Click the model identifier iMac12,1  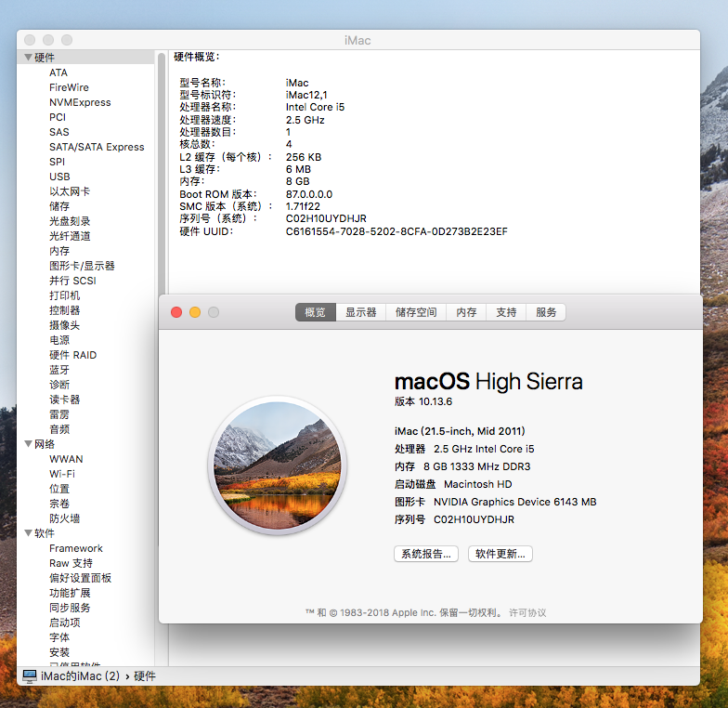coord(306,95)
